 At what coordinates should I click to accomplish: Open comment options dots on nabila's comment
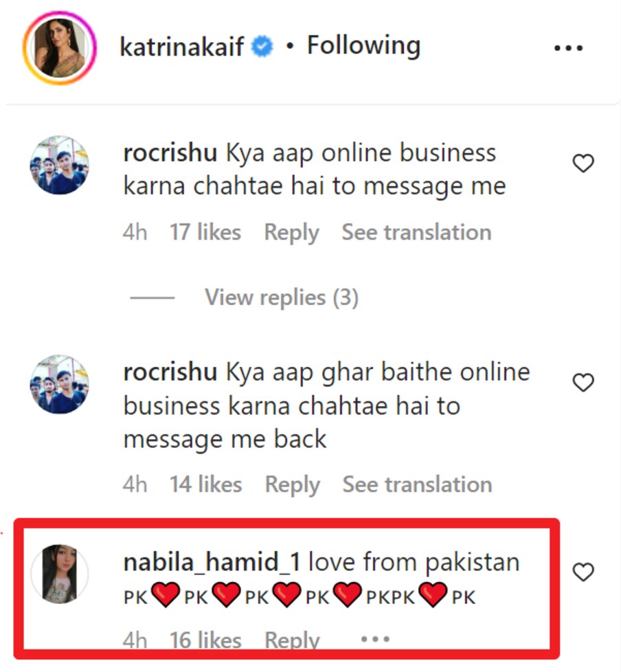[375, 639]
